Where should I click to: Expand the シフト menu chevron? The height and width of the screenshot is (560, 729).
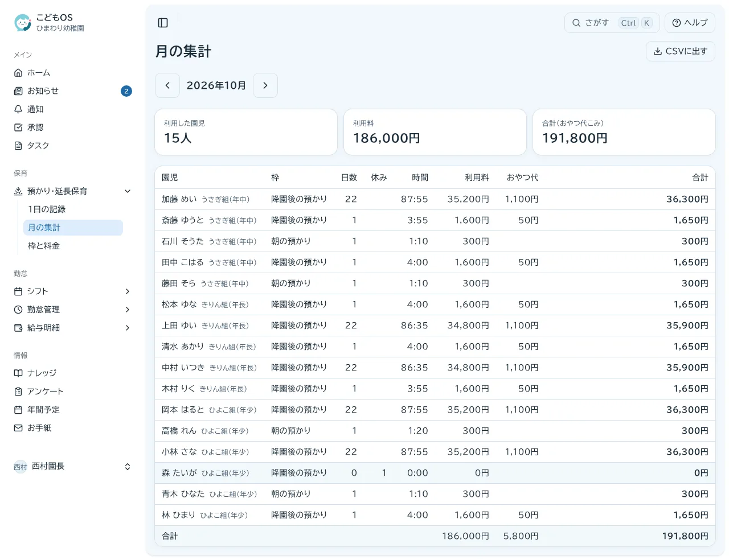point(128,291)
